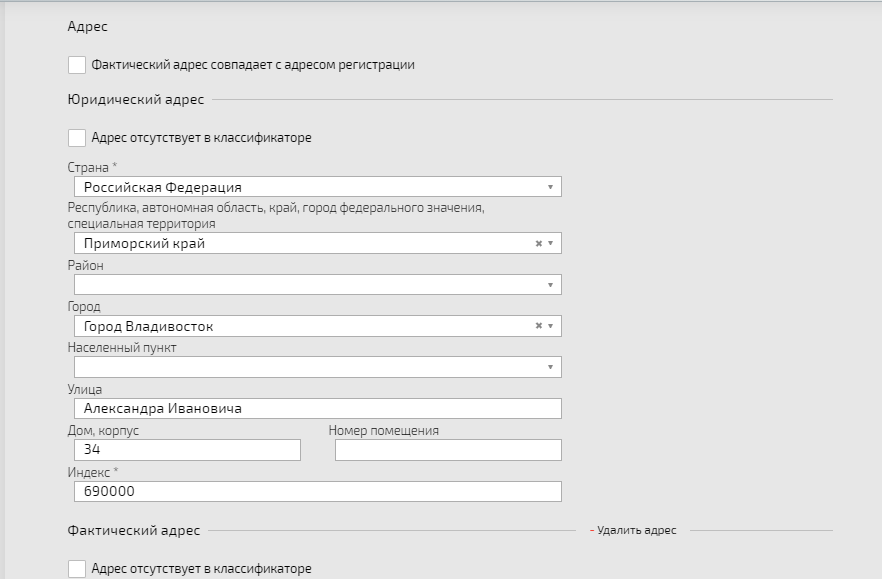Image resolution: width=882 pixels, height=579 pixels.
Task: Check Адрес отсутствует в классификаторе under Фактический адрес
Action: (x=76, y=568)
